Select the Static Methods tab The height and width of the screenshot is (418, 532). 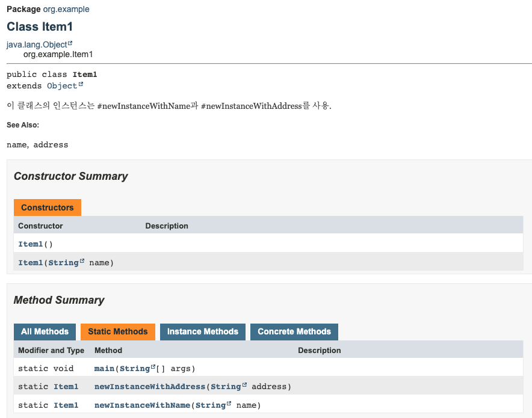tap(118, 331)
